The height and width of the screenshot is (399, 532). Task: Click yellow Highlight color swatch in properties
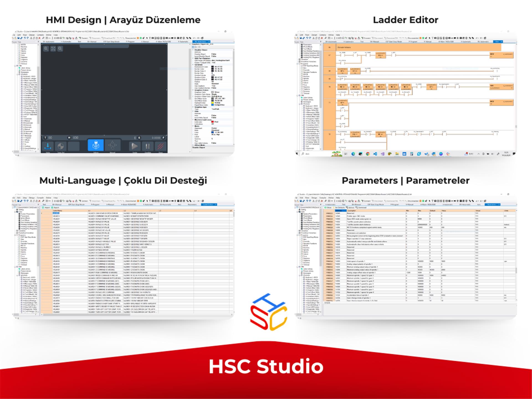tap(213, 103)
